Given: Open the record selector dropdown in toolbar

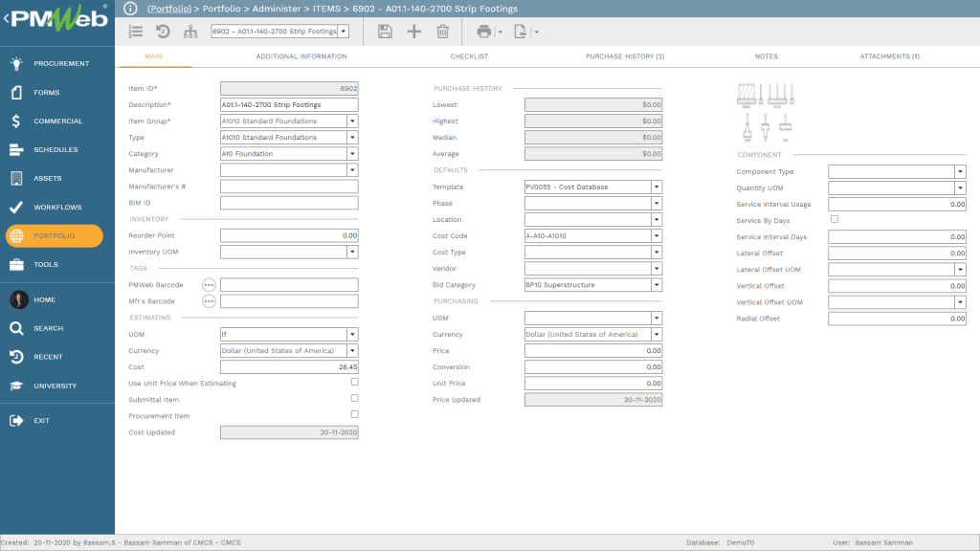Looking at the screenshot, I should (x=344, y=32).
